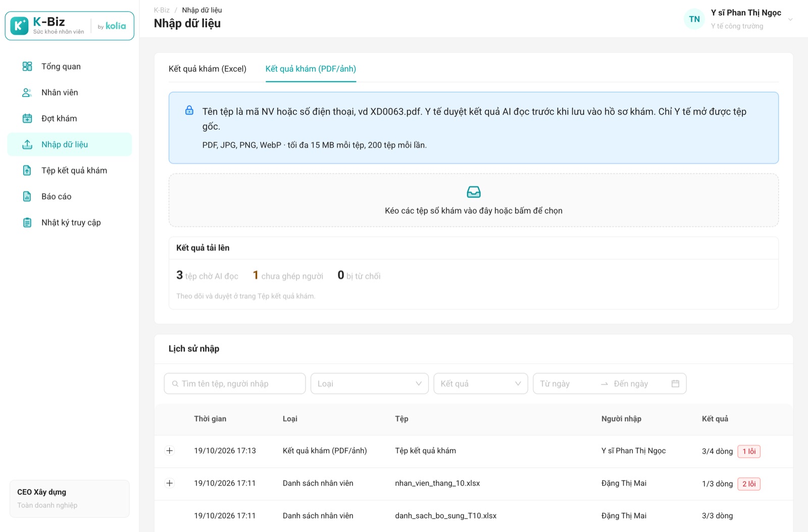The height and width of the screenshot is (532, 808).
Task: Click the 3 tệp chờ AI đọc count
Action: [x=207, y=276]
